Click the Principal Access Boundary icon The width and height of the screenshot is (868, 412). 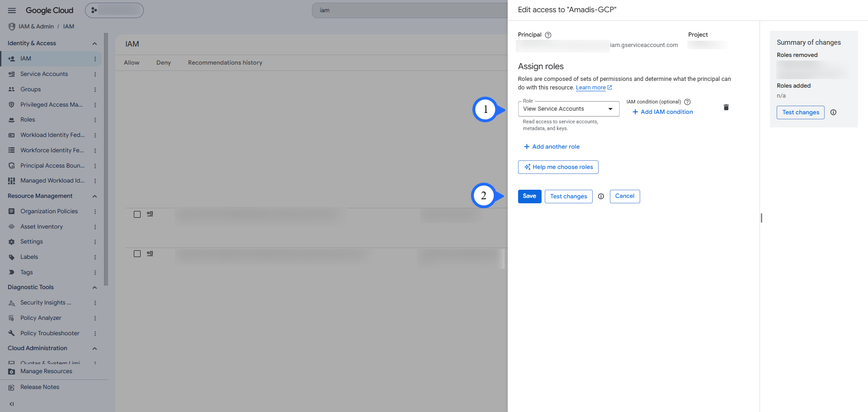(x=12, y=166)
